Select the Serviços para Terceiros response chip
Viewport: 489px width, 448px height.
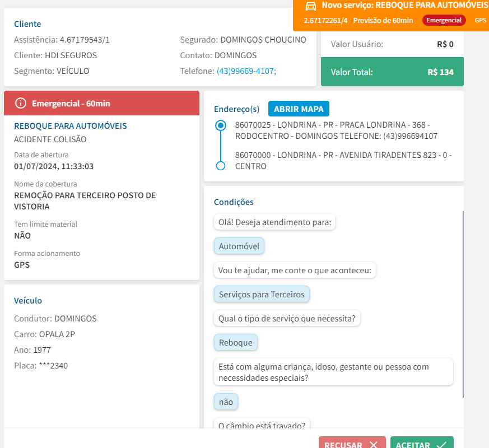(x=262, y=294)
